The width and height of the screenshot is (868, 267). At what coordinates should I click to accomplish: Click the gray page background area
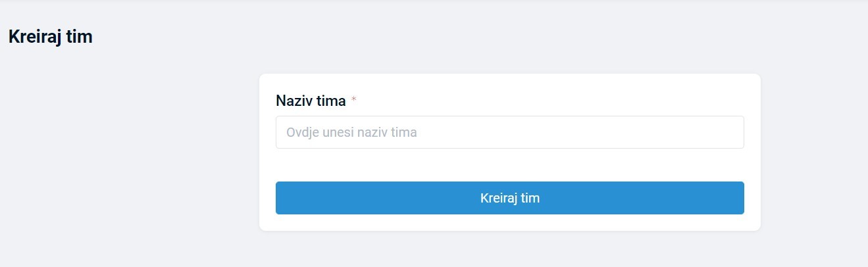(132, 164)
